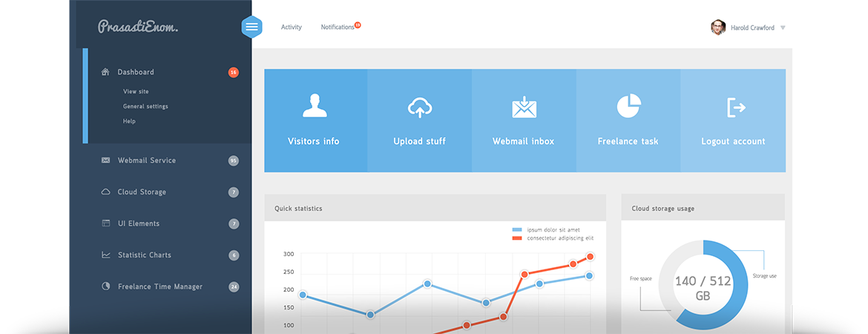Open UI Elements sidebar item

click(x=138, y=223)
